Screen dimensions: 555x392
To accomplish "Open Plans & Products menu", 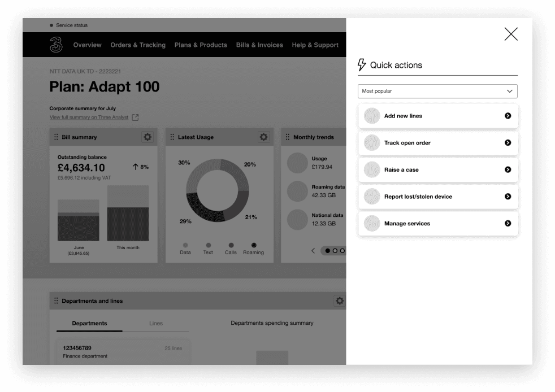I will click(201, 45).
